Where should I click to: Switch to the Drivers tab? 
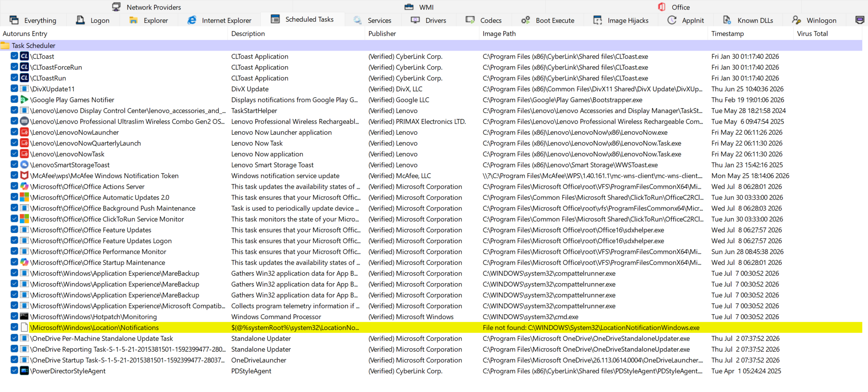[x=429, y=20]
